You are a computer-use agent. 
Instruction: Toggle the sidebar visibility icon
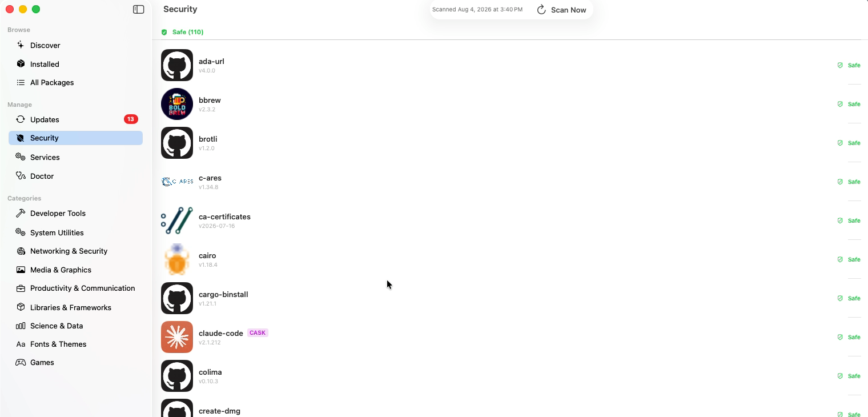139,9
